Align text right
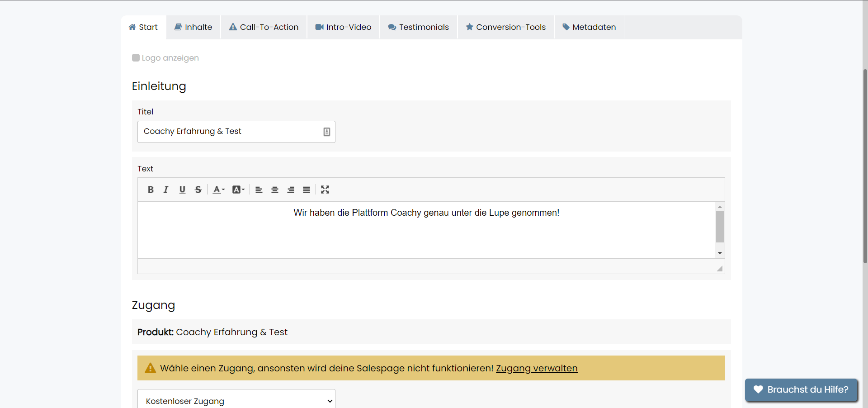The width and height of the screenshot is (868, 408). [291, 190]
